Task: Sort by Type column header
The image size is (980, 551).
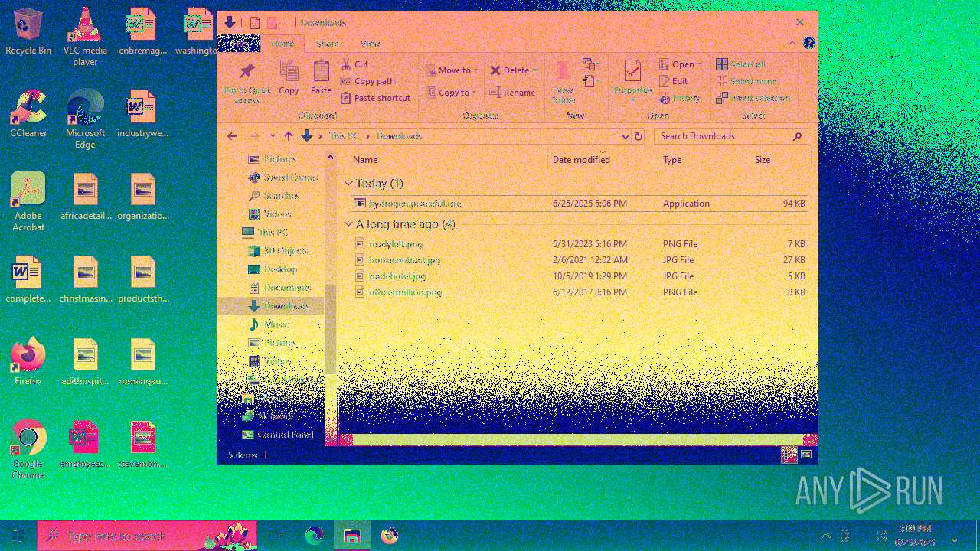Action: (x=704, y=160)
